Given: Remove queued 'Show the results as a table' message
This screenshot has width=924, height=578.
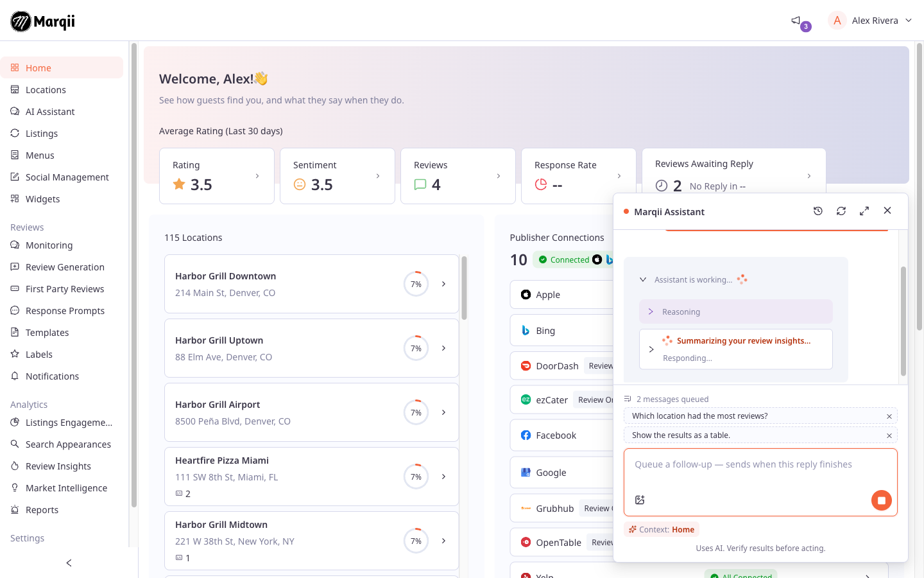Looking at the screenshot, I should pyautogui.click(x=889, y=436).
